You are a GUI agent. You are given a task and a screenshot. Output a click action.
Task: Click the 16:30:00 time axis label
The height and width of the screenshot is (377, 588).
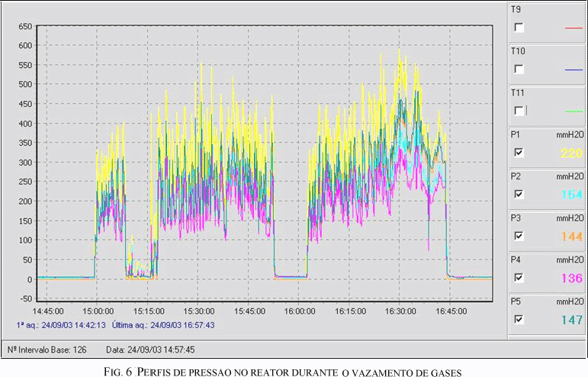click(x=400, y=311)
